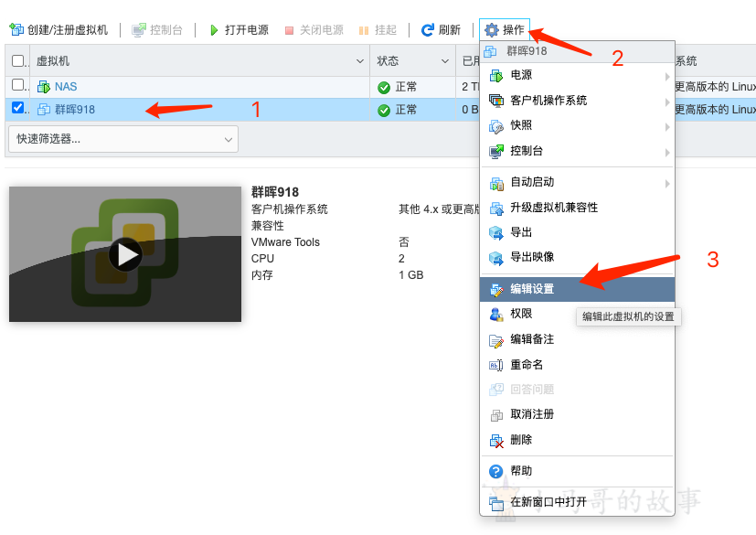Image resolution: width=756 pixels, height=535 pixels.
Task: Click the 编辑备注 folder icon
Action: [496, 340]
